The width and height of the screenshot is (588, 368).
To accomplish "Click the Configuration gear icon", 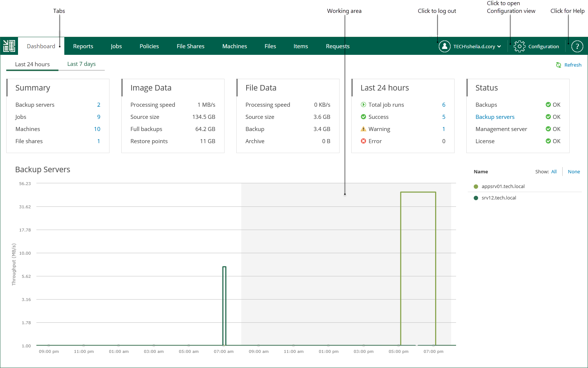I will click(519, 46).
